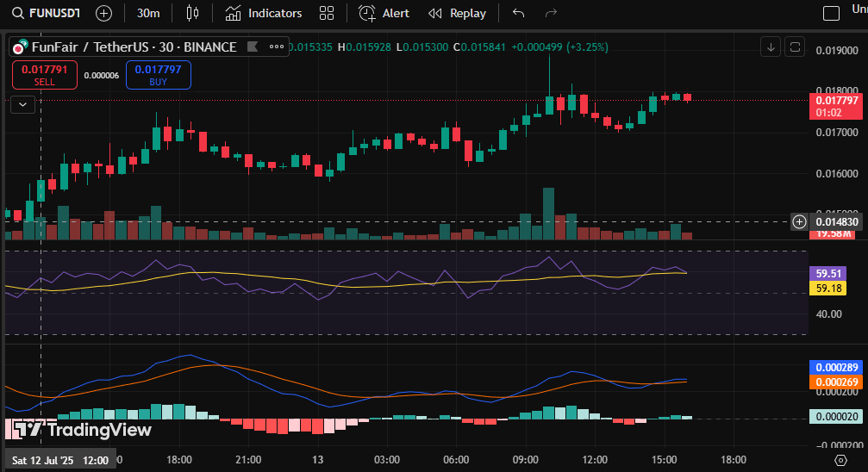Open the indicator templates grid icon

[327, 13]
